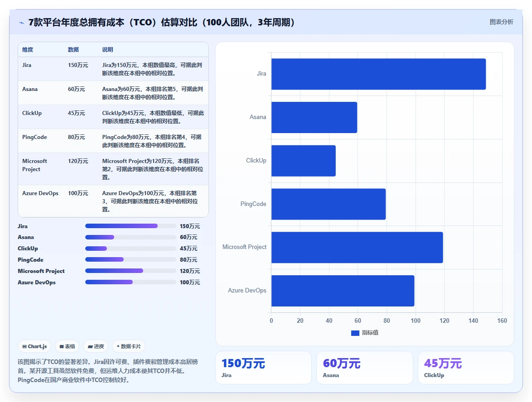Open the 150万元 Jira data card
Viewport: 532px width, 402px height.
(263, 368)
